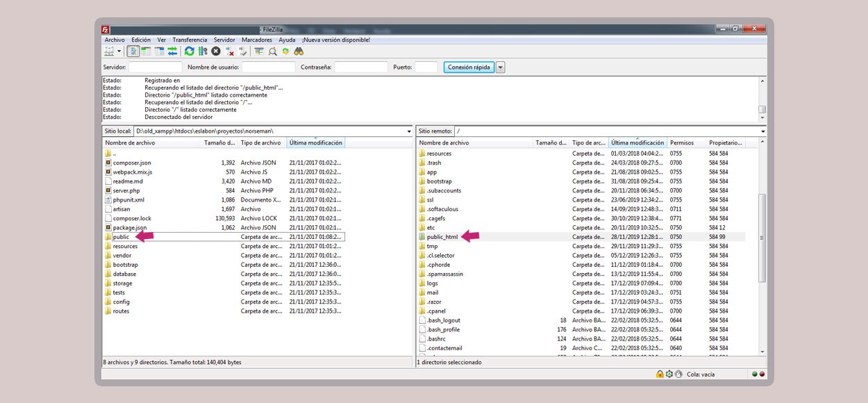The width and height of the screenshot is (868, 403).
Task: Select the remote .trash folder icon
Action: [422, 163]
